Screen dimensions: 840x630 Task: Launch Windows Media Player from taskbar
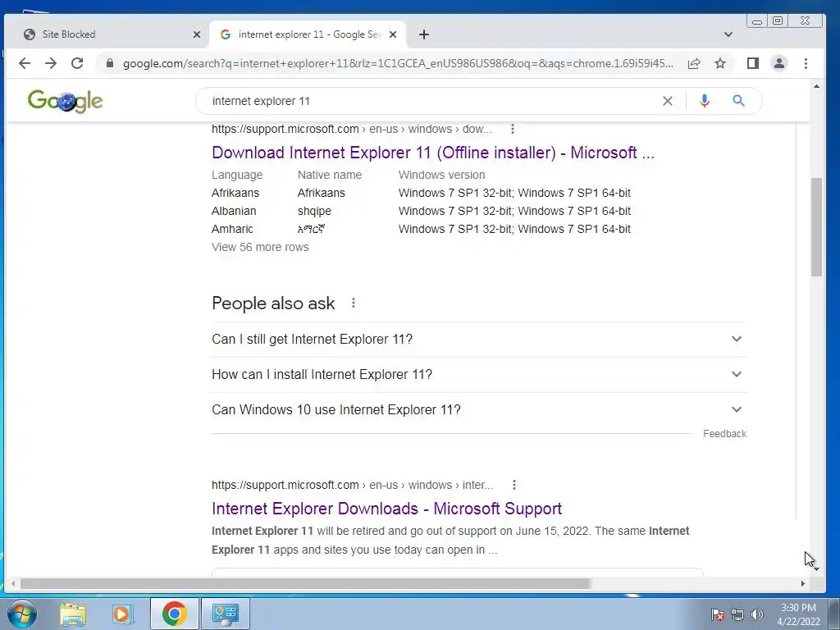coord(123,614)
